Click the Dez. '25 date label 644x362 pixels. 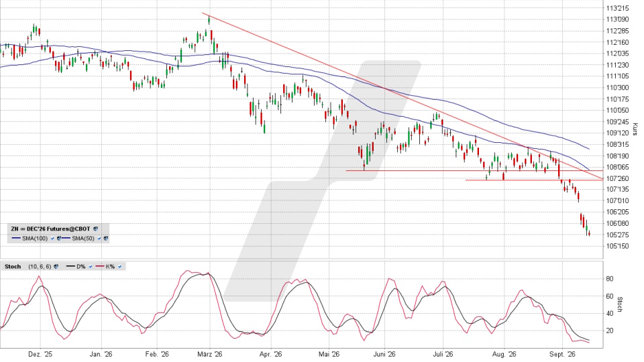pos(40,354)
